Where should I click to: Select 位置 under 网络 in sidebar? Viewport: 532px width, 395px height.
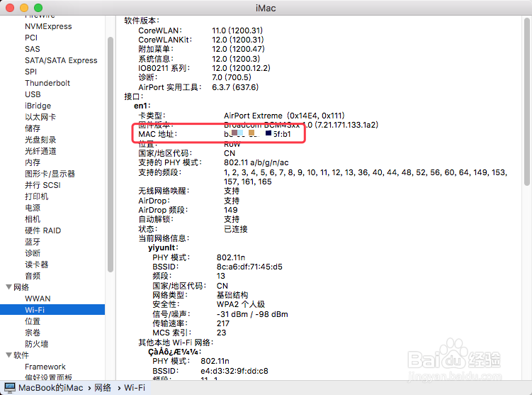pyautogui.click(x=33, y=321)
